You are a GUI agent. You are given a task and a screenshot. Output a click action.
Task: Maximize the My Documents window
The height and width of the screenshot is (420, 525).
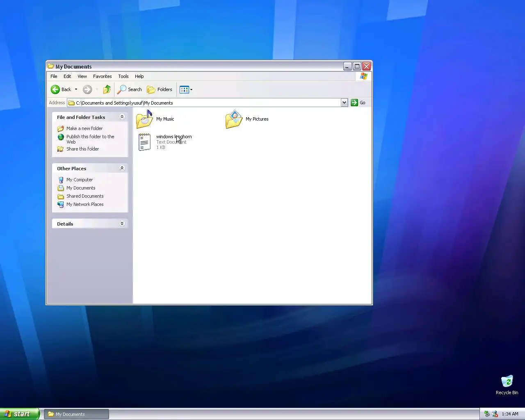[x=357, y=66]
